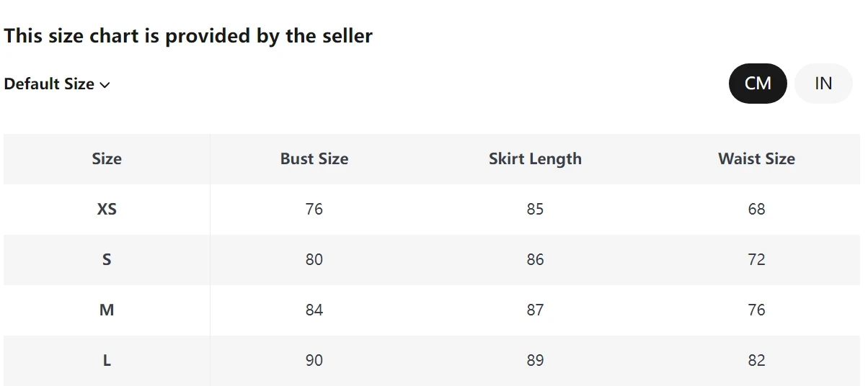Click M waist size value 76
Viewport: 868px width, 386px height.
click(x=756, y=310)
